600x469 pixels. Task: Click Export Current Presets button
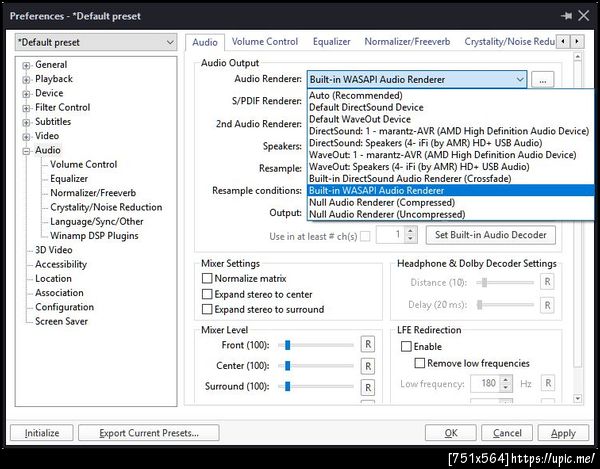pos(149,433)
